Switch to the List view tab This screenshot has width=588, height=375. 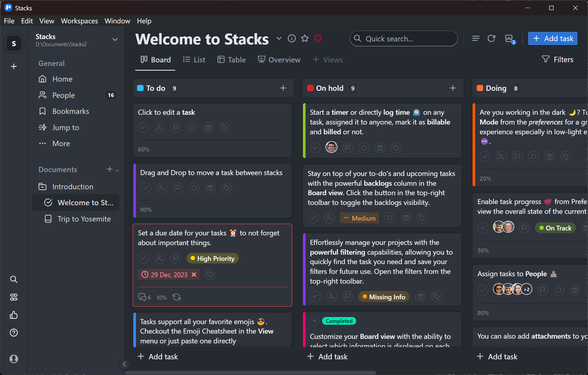coord(194,60)
